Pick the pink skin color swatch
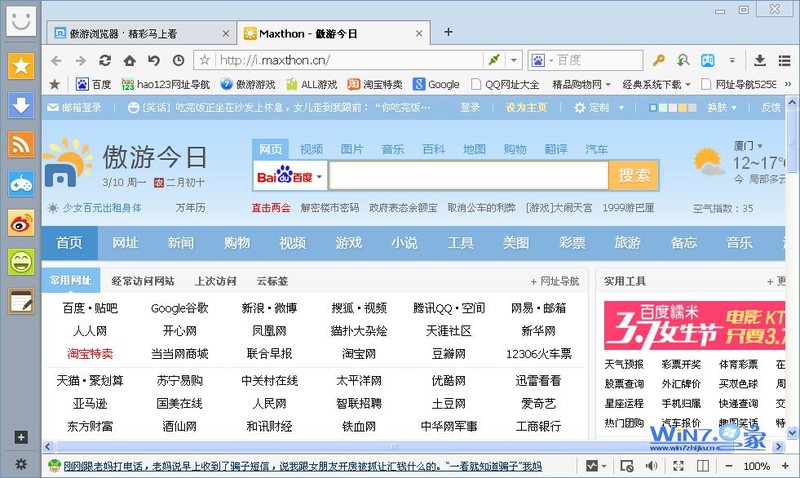This screenshot has width=800, height=478. [673, 108]
